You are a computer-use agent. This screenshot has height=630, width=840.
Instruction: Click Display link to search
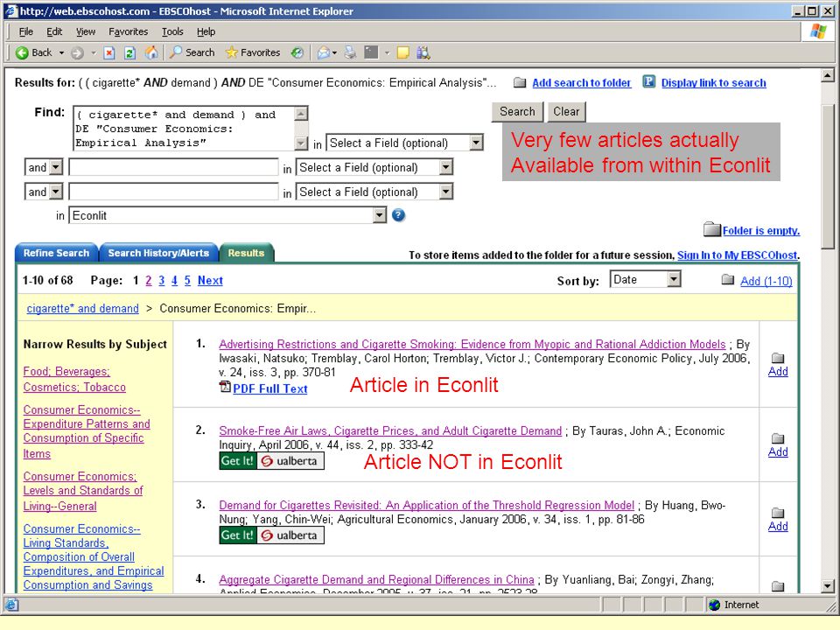[x=714, y=82]
